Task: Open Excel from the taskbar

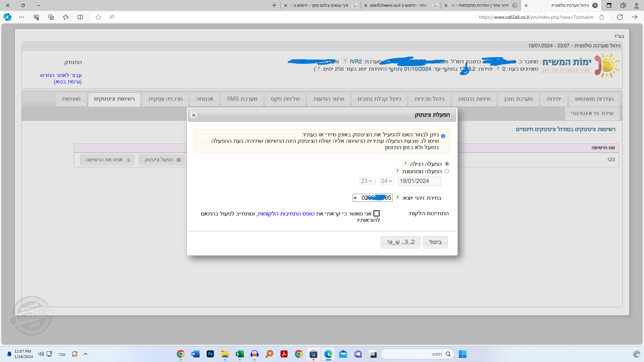Action: 239,354
